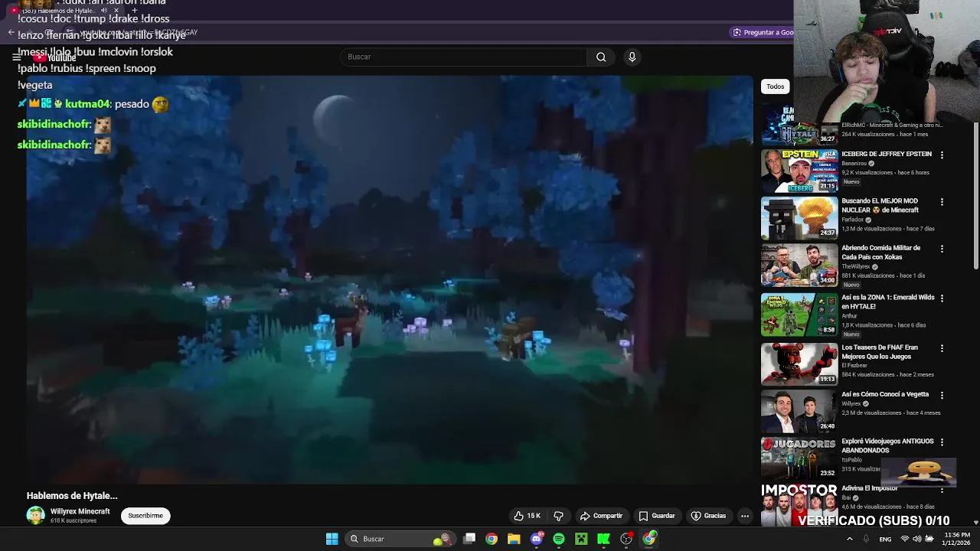Open OBS Studio from taskbar

pos(626,539)
